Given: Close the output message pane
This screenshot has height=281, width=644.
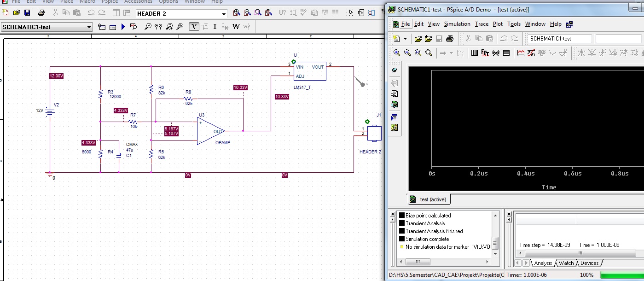Looking at the screenshot, I should coord(392,215).
